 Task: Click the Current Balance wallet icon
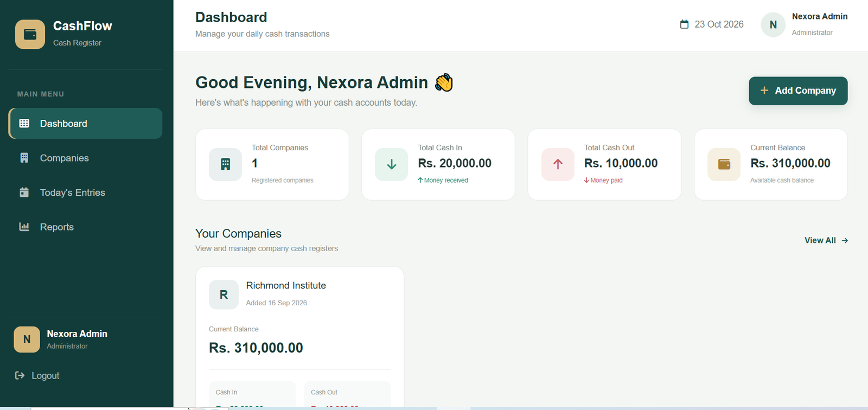pyautogui.click(x=724, y=164)
